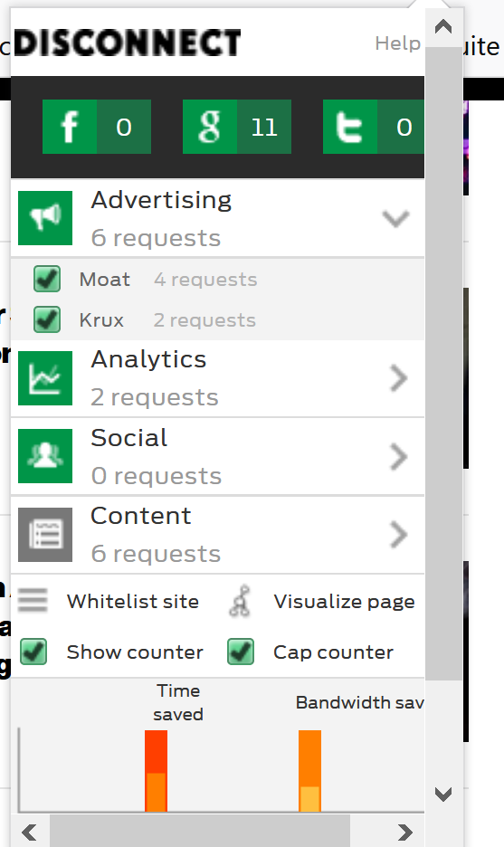Disable the Show counter checkbox
The width and height of the screenshot is (504, 847).
tap(33, 652)
